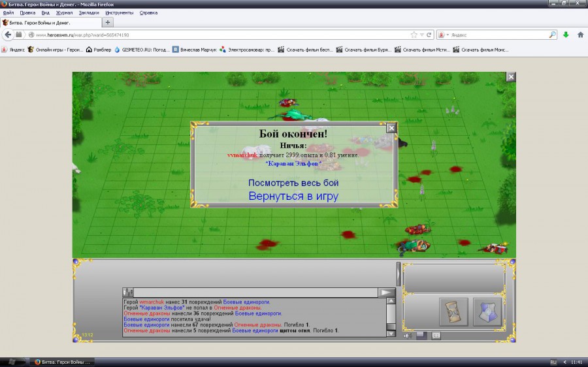Select Firefox Битва taskbar button
The width and height of the screenshot is (588, 367).
click(x=62, y=362)
